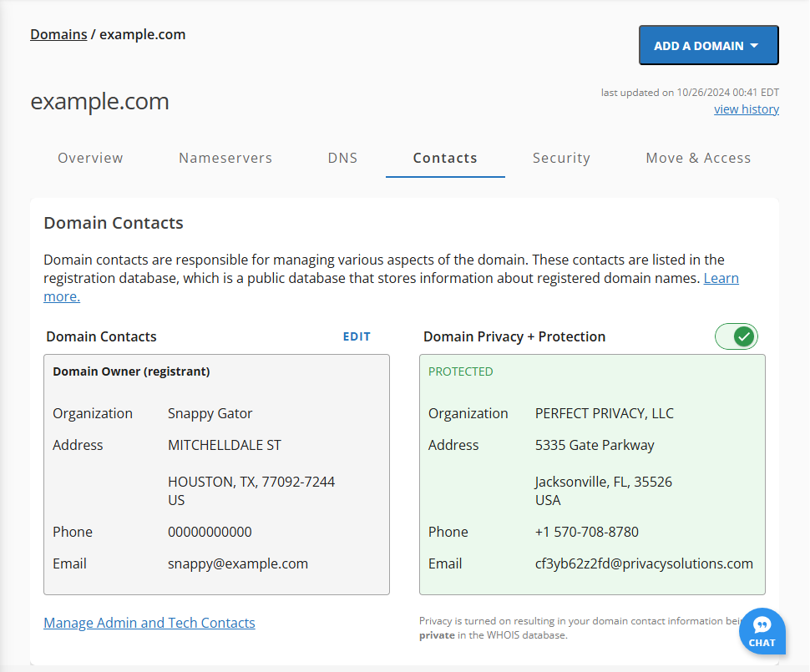The width and height of the screenshot is (810, 672).
Task: Open the CHAT support widget
Action: point(762,632)
